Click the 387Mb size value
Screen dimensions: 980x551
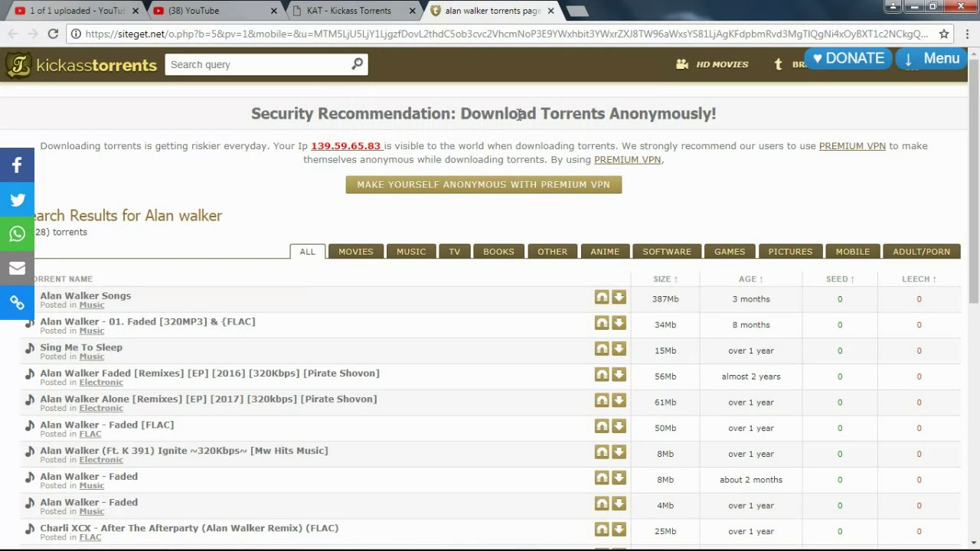(665, 299)
